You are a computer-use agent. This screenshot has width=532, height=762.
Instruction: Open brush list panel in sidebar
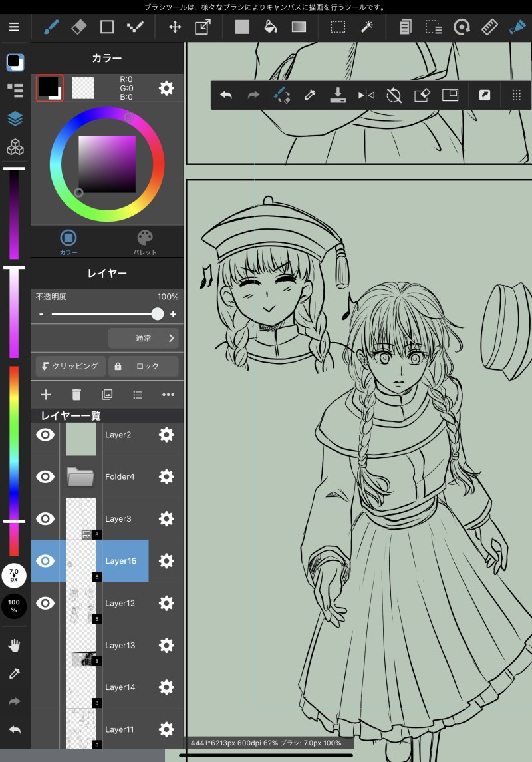coord(15,90)
